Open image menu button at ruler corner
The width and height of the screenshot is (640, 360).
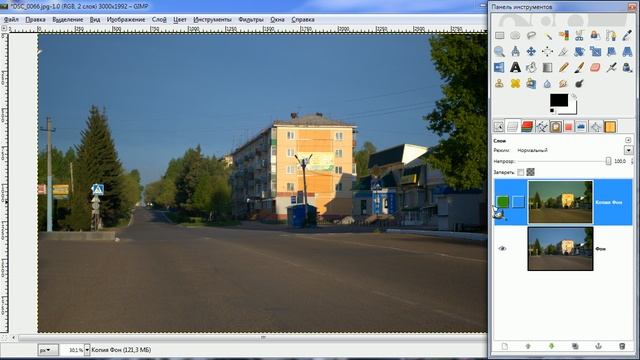[x=4, y=29]
